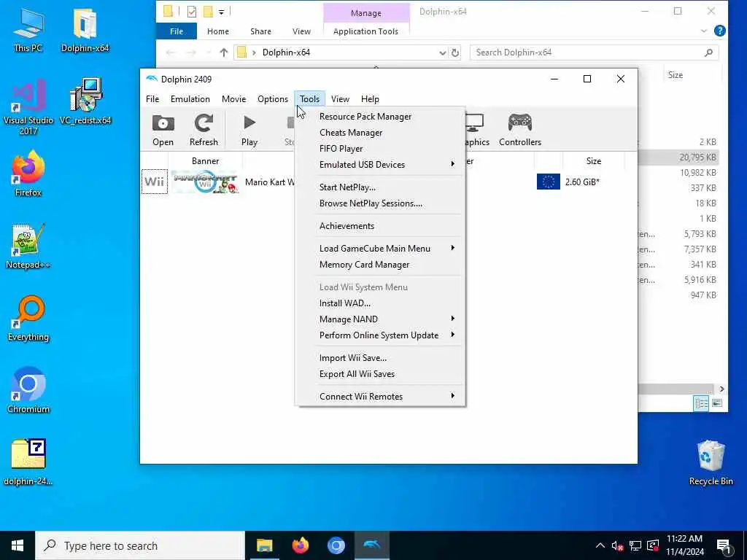
Task: Sort Dolphin game list by Size column
Action: pyautogui.click(x=593, y=161)
